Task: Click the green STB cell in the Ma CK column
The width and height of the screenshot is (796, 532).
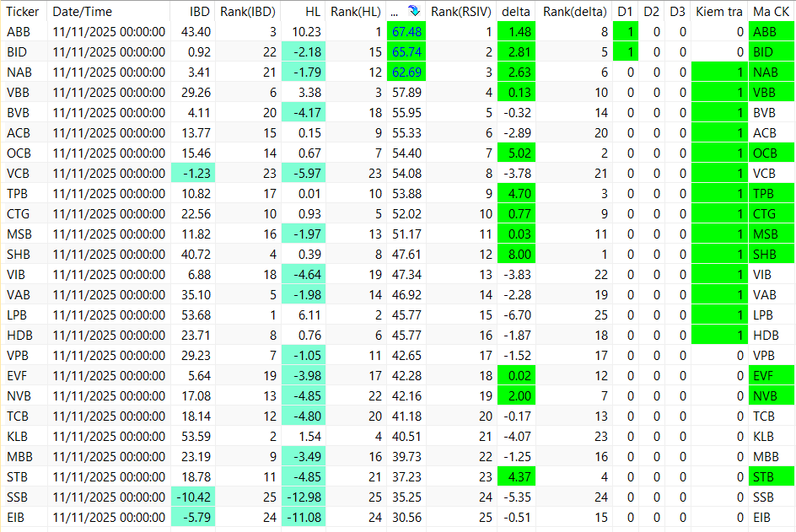Action: 772,476
